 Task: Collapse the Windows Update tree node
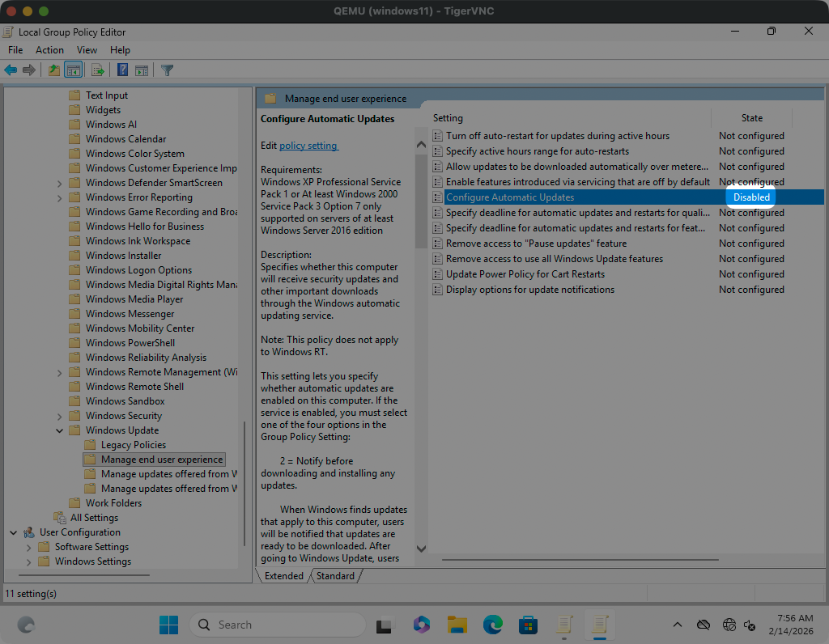59,430
